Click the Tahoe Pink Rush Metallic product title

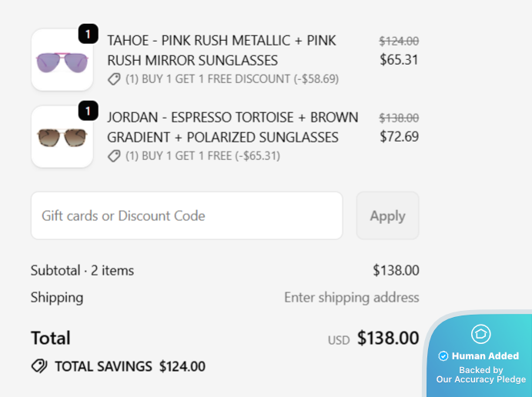point(222,50)
